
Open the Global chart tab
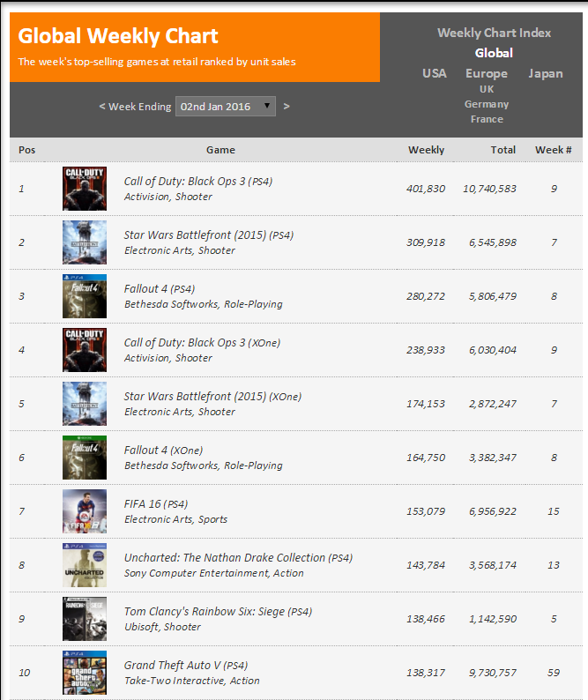point(494,53)
